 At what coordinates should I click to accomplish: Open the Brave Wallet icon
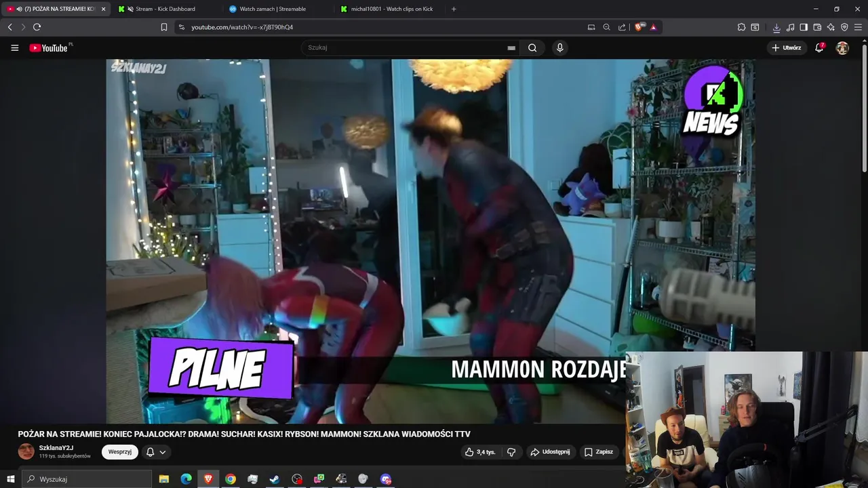[817, 27]
